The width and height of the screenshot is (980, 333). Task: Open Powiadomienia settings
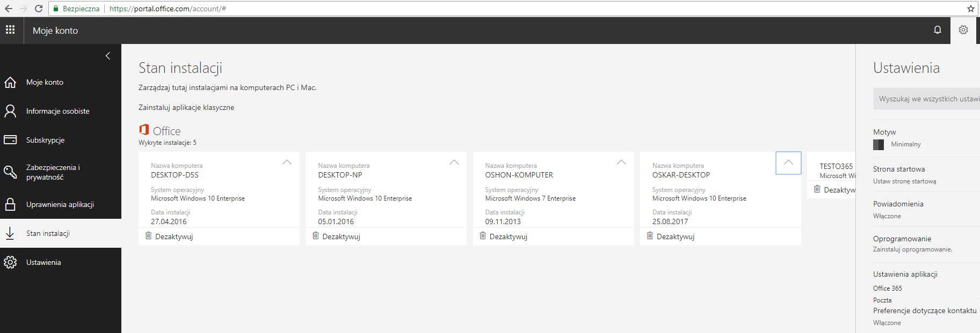898,204
